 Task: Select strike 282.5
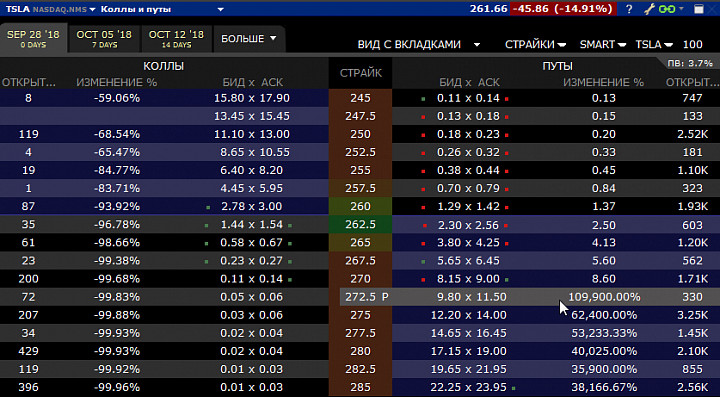(x=360, y=369)
